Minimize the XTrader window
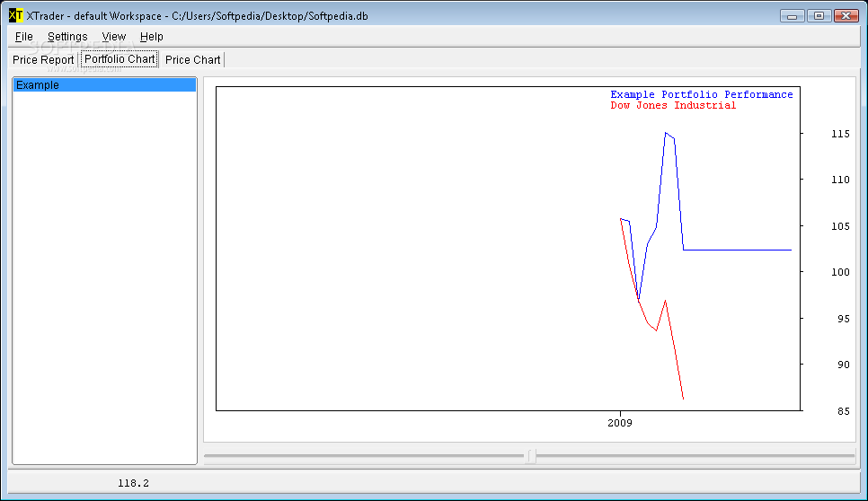This screenshot has height=501, width=868. click(793, 16)
